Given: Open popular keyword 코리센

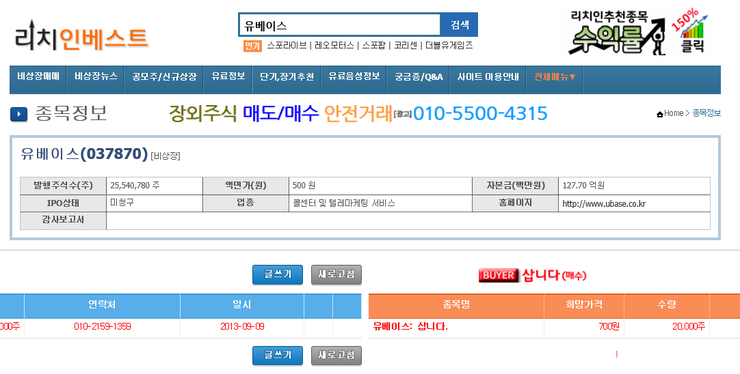Looking at the screenshot, I should (405, 45).
